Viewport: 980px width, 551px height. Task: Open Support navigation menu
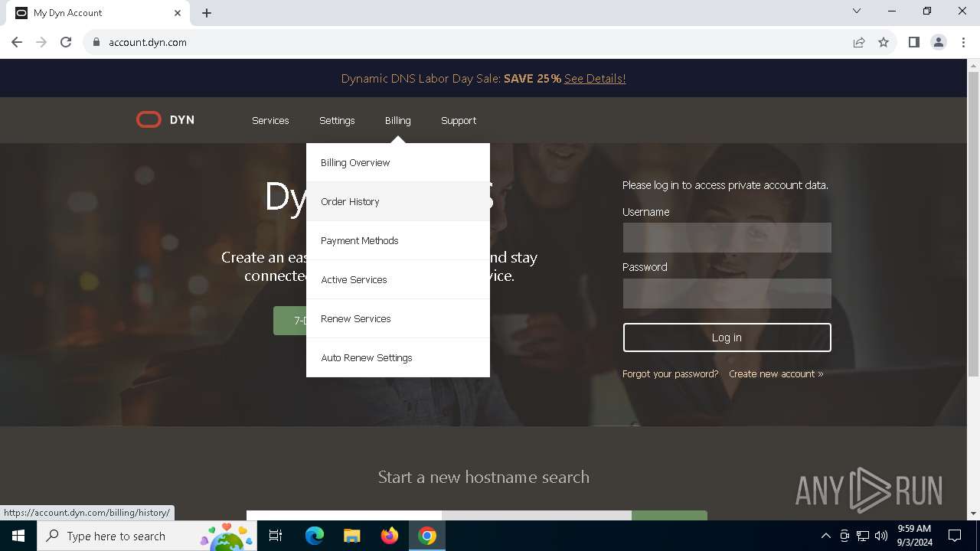(459, 120)
